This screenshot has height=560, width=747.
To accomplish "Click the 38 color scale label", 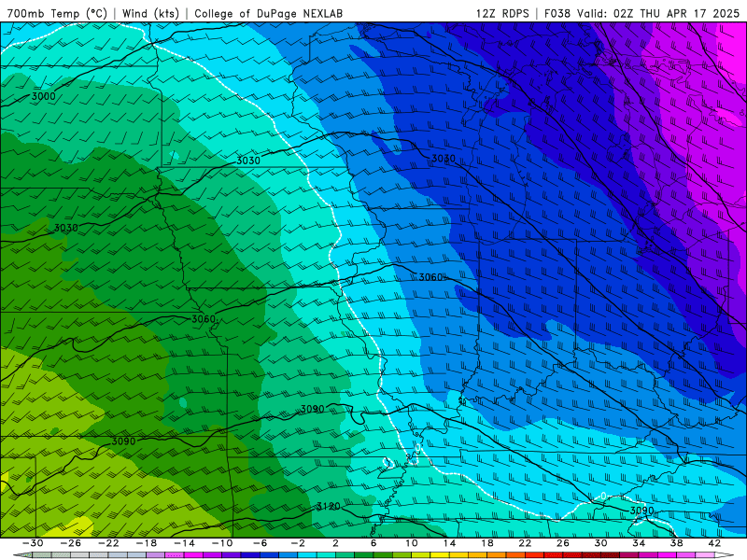I will click(676, 543).
